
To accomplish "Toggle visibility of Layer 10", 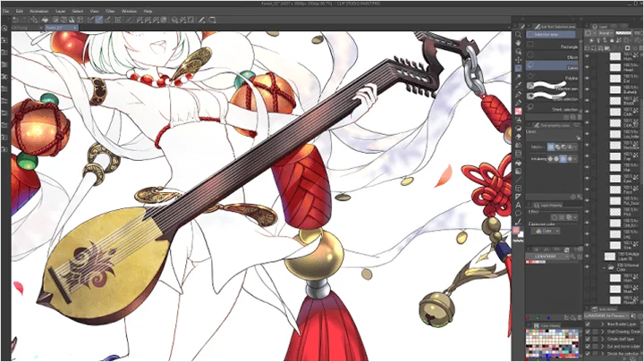I will 588,257.
